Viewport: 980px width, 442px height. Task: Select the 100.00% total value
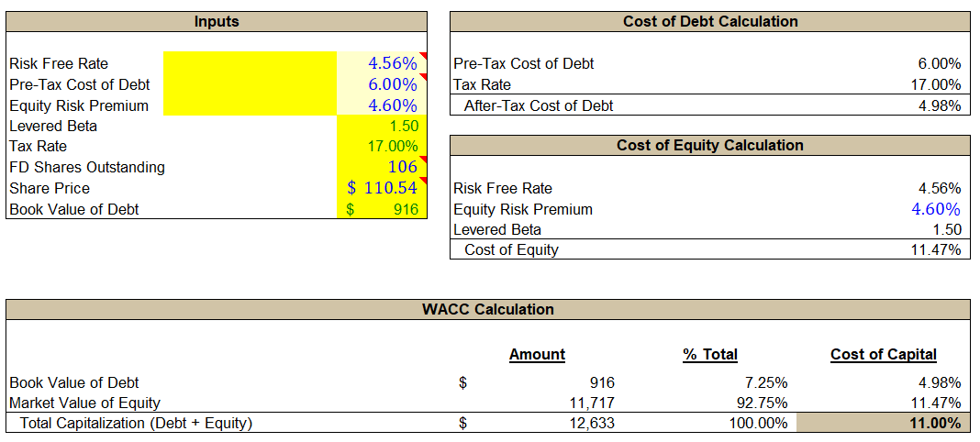point(759,424)
